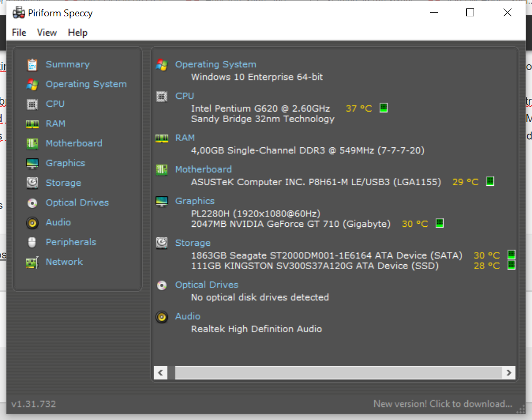Click the window resize grip in corner
Viewport: 532px width, 420px height.
[x=521, y=410]
